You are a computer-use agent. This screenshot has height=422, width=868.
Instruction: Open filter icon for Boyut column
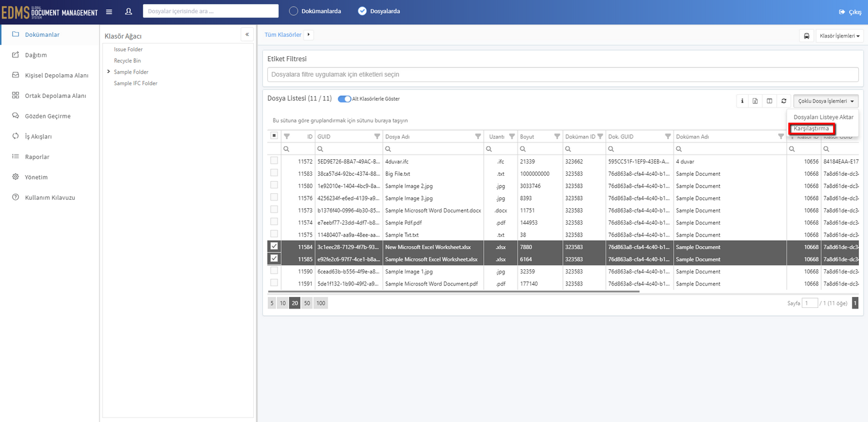557,136
